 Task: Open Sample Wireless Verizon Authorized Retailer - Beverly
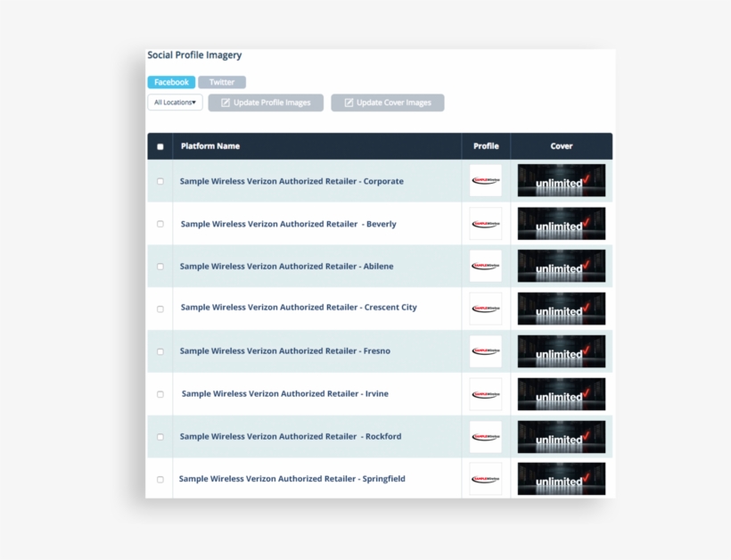289,224
